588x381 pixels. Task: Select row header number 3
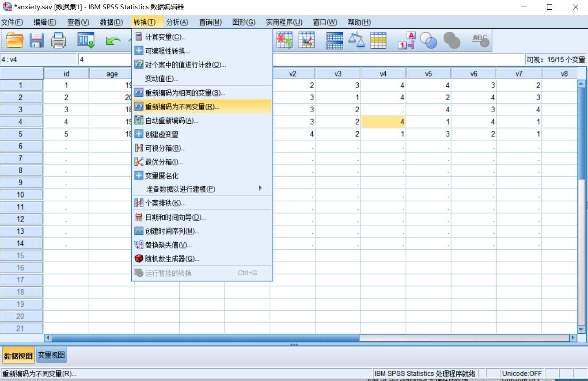(21, 110)
